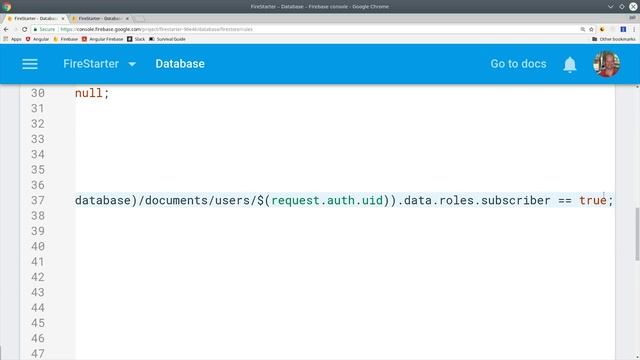This screenshot has width=640, height=360.
Task: Open the Survival Guide bookmark
Action: point(167,39)
